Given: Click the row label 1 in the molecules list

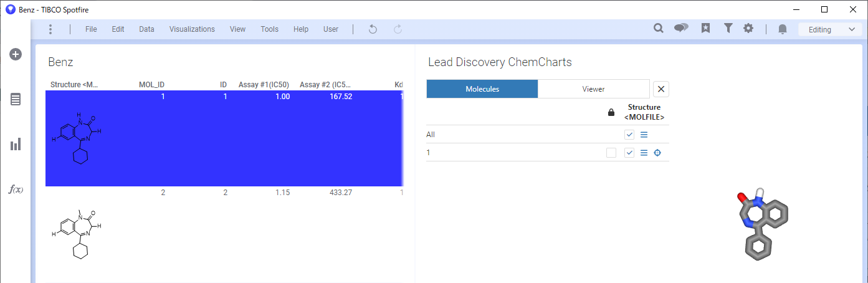Looking at the screenshot, I should pos(428,153).
